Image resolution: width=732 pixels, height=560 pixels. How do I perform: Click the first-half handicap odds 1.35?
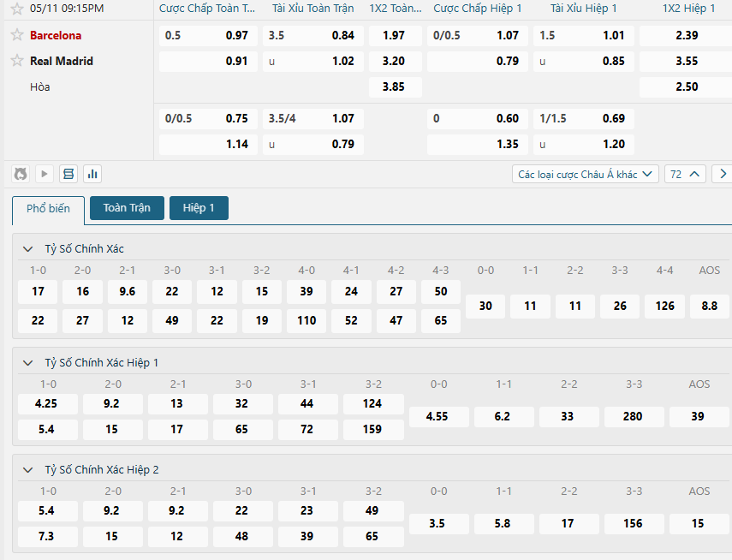pos(477,145)
